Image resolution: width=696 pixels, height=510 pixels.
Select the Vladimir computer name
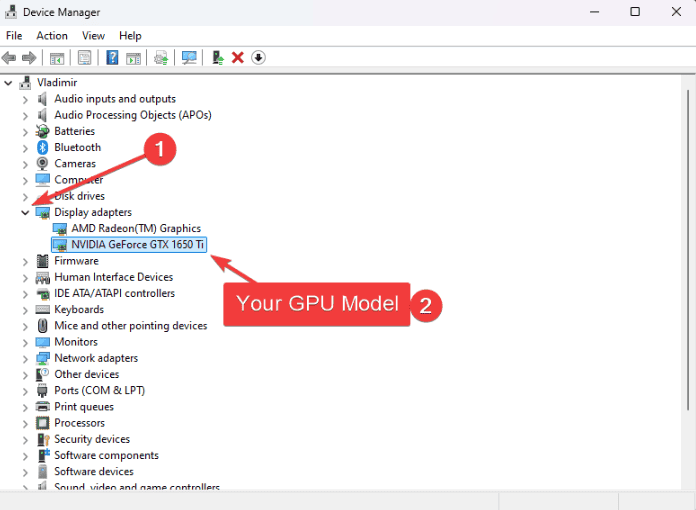click(57, 83)
